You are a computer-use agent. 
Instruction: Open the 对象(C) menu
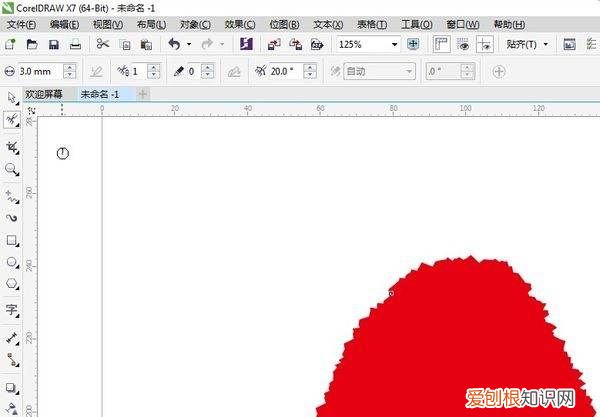(x=196, y=24)
